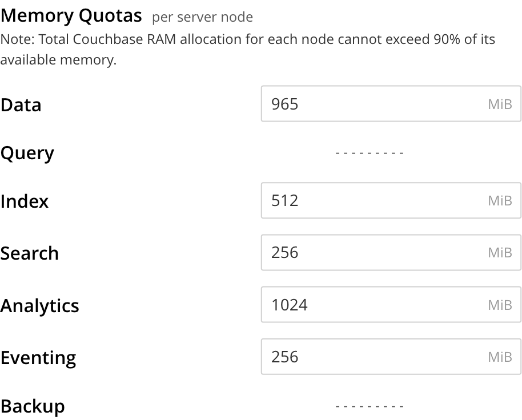Click the MiB unit in the Analytics field
522x420 pixels.
[x=500, y=305]
